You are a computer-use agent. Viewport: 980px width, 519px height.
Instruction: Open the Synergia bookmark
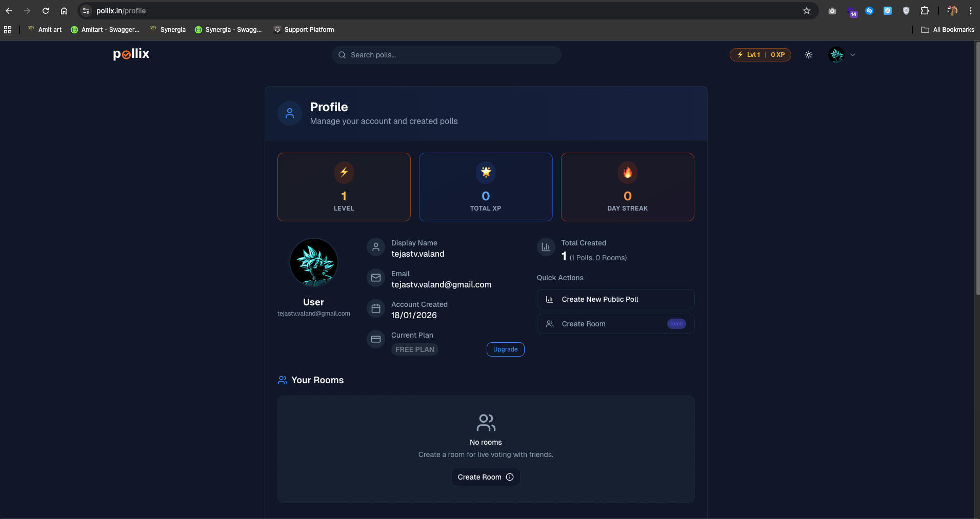click(172, 29)
